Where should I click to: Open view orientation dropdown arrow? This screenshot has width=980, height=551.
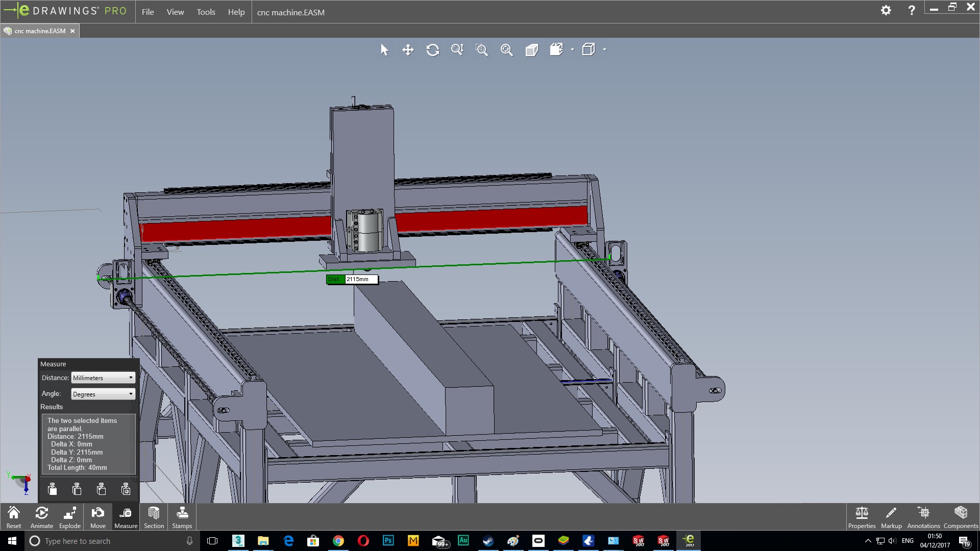tap(572, 49)
